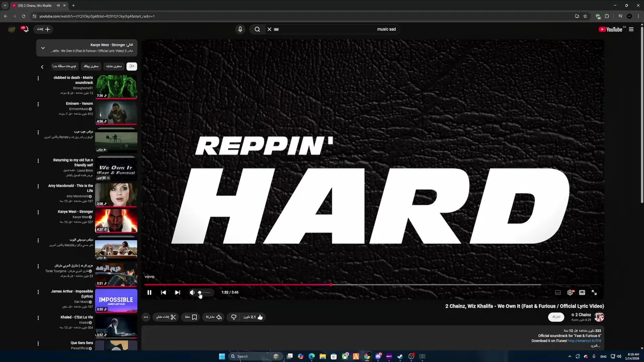
Task: Switch to theater mode view
Action: tap(582, 292)
